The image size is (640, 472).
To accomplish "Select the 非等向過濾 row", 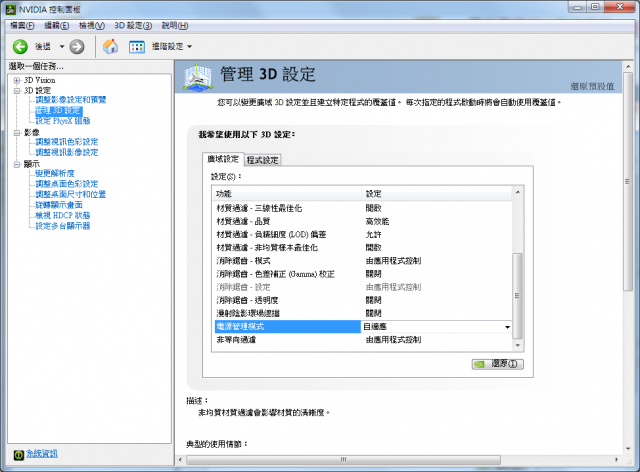I will [362, 340].
